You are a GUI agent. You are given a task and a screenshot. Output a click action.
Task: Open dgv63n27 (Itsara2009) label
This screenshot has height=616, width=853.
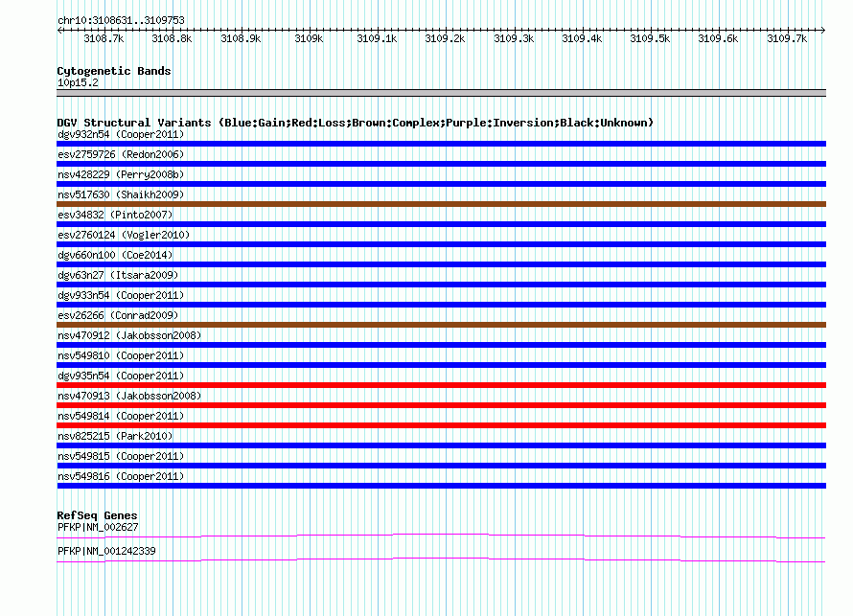click(x=118, y=275)
